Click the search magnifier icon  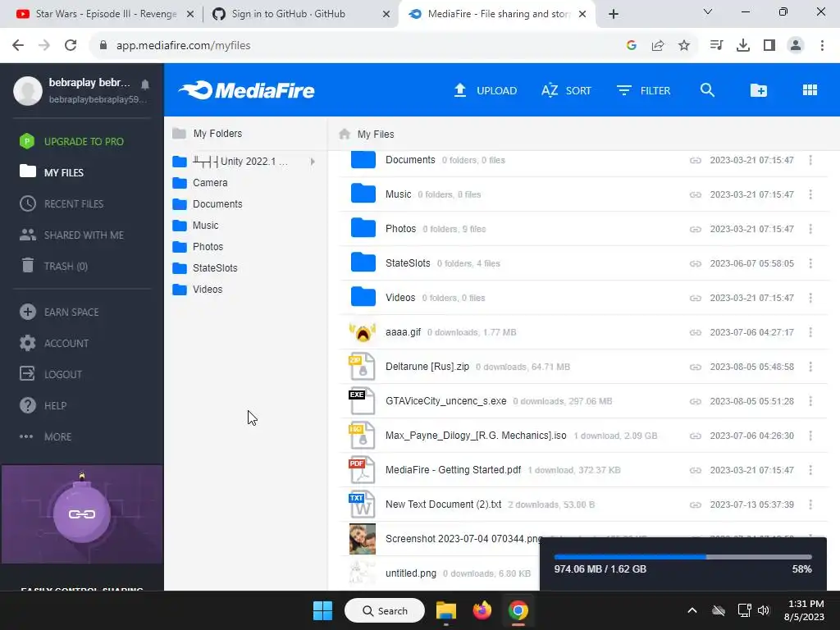point(707,90)
